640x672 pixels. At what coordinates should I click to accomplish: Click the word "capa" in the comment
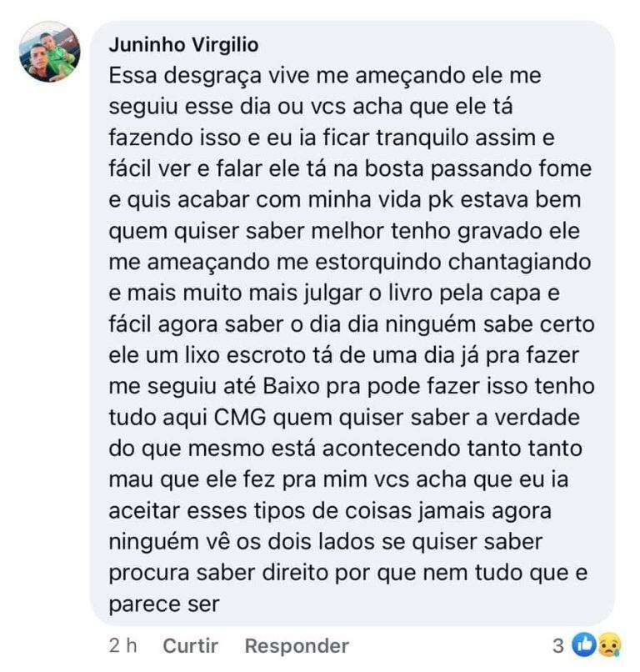pyautogui.click(x=535, y=293)
